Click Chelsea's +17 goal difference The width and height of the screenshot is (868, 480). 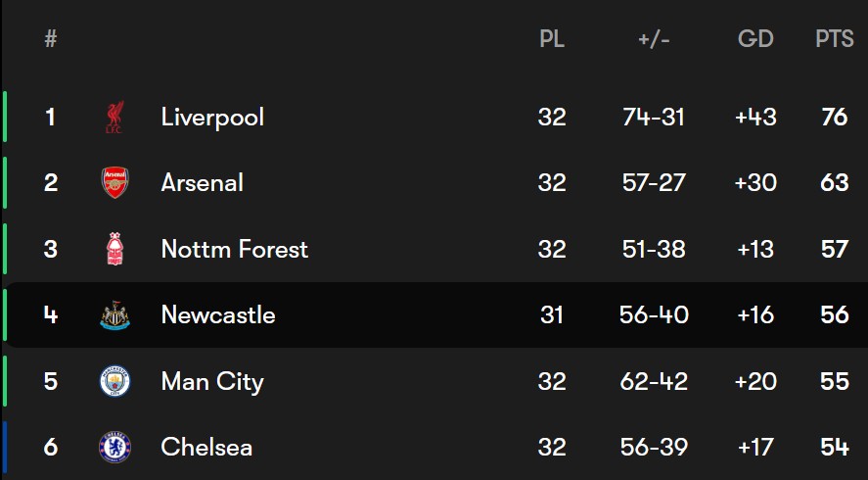point(755,448)
